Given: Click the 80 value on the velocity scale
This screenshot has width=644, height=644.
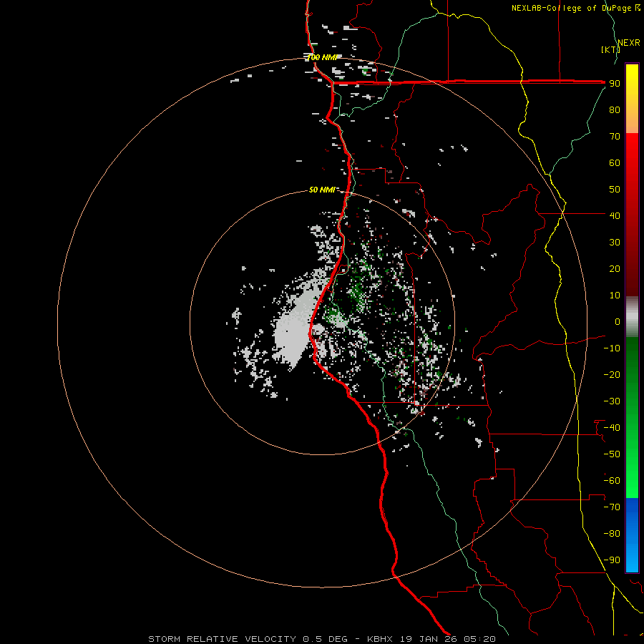Looking at the screenshot, I should click(x=615, y=110).
